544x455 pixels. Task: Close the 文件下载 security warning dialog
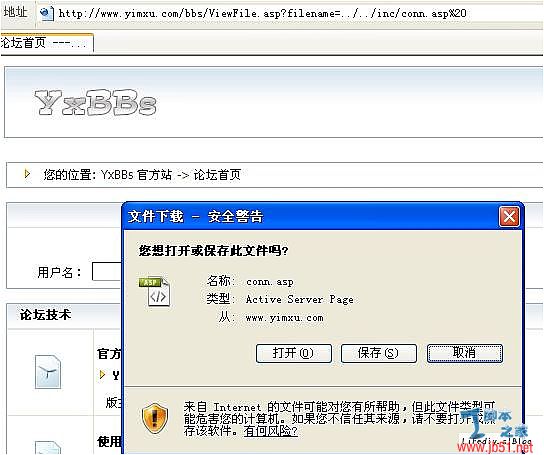click(x=509, y=217)
